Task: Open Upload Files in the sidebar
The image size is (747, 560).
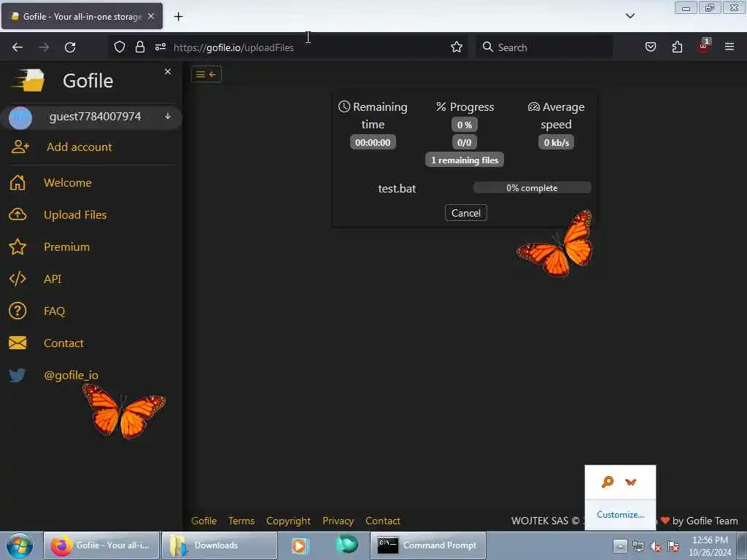Action: point(75,215)
